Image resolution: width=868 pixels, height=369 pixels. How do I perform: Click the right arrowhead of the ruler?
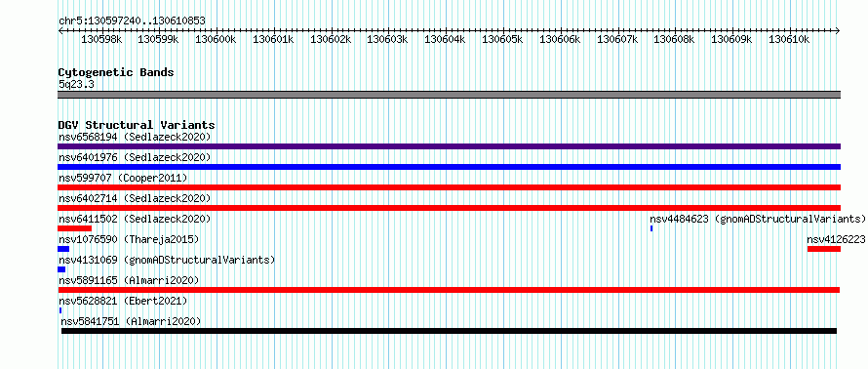tap(838, 30)
